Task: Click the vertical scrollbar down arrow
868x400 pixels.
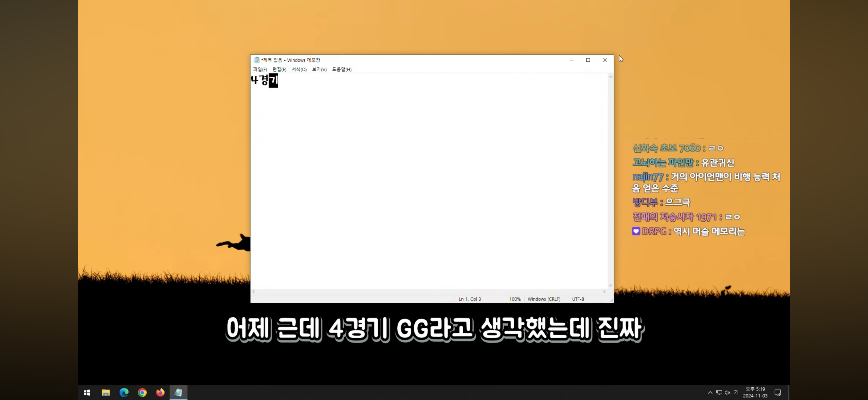Action: coord(610,285)
